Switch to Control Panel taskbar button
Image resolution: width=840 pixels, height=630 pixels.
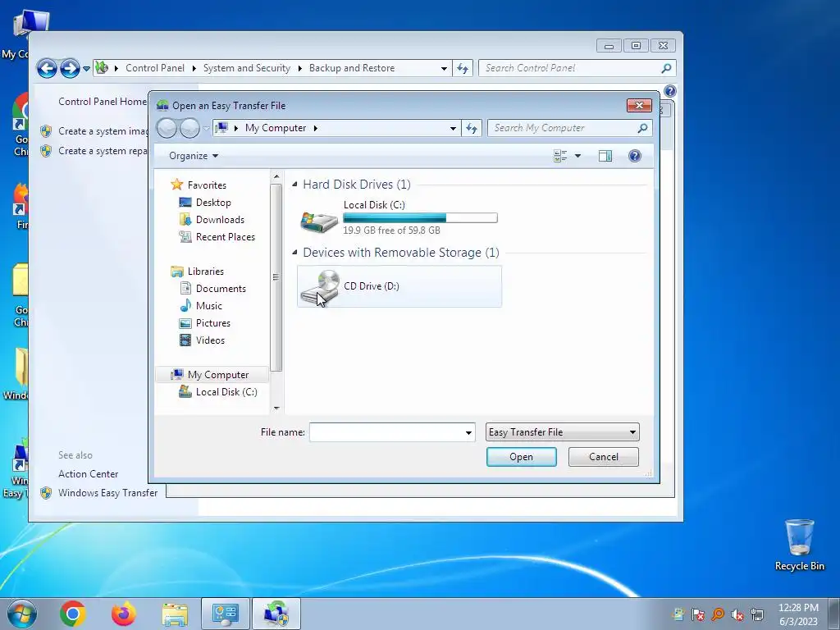click(226, 614)
